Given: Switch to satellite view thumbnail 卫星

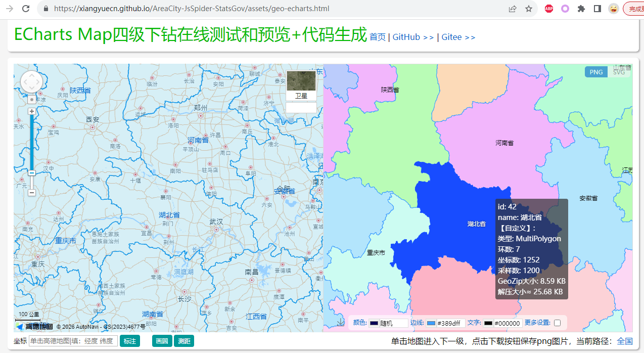Looking at the screenshot, I should [301, 85].
